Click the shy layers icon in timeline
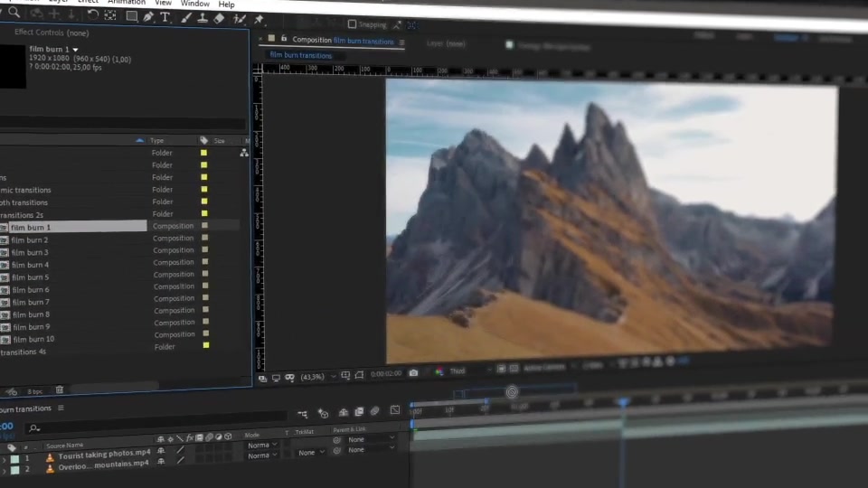 tap(344, 412)
